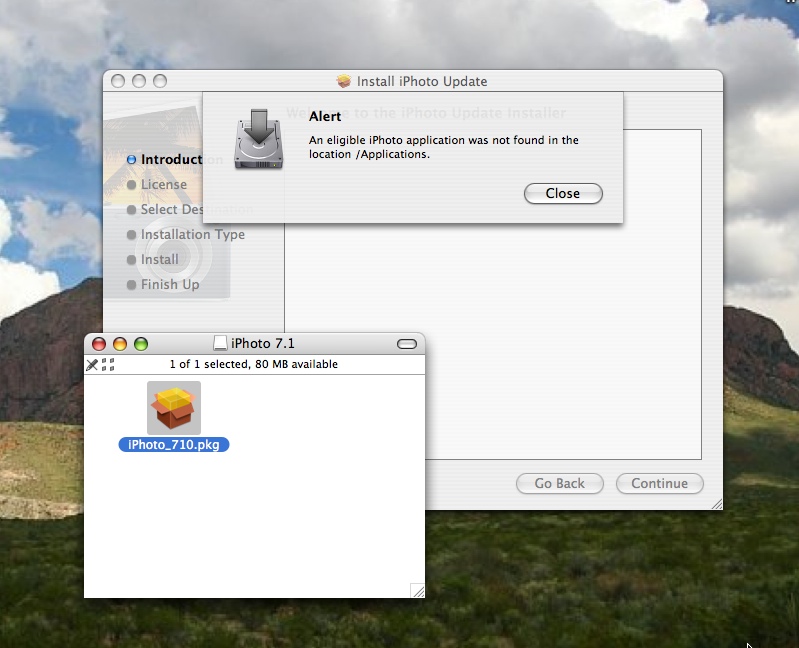Click the grayed zoom button of the installer window

[160, 81]
